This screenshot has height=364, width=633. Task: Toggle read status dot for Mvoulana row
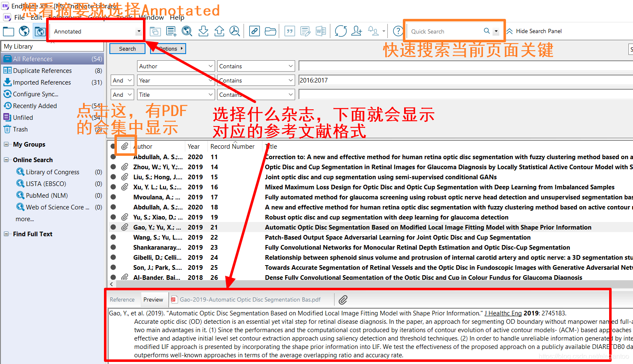click(x=113, y=197)
